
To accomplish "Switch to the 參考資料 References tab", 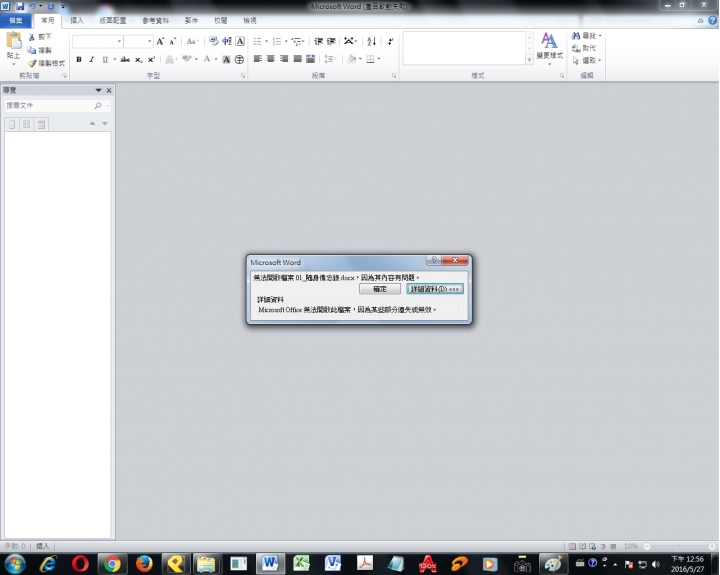I will pos(156,21).
